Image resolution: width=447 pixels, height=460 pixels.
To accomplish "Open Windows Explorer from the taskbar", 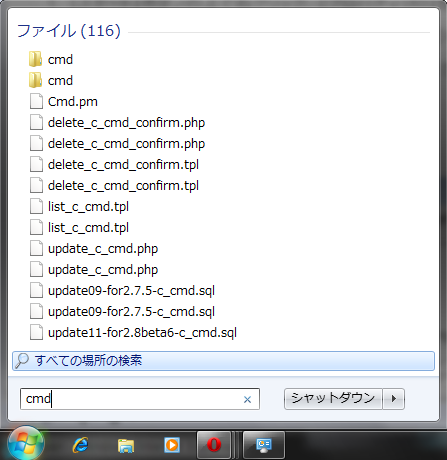I will coord(126,445).
